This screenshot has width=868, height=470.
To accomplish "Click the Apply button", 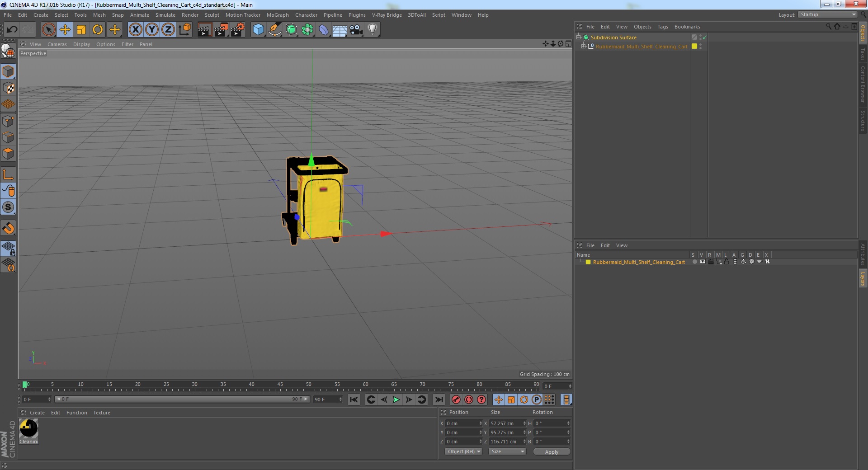I will click(x=552, y=451).
